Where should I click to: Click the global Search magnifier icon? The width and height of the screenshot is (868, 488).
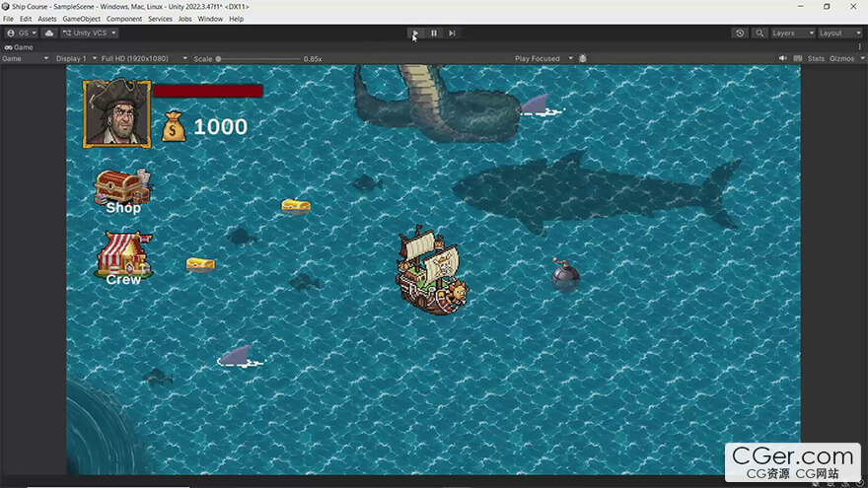[759, 34]
